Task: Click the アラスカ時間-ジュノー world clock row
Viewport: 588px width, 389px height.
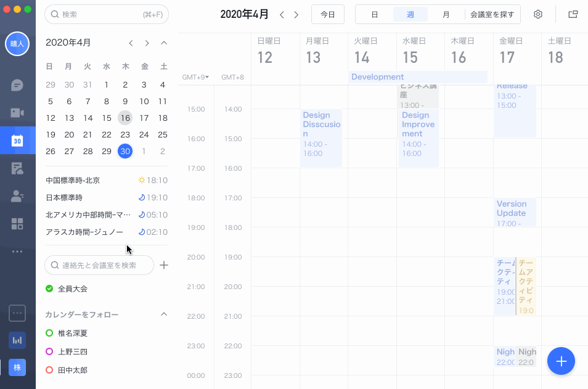Action: point(107,232)
